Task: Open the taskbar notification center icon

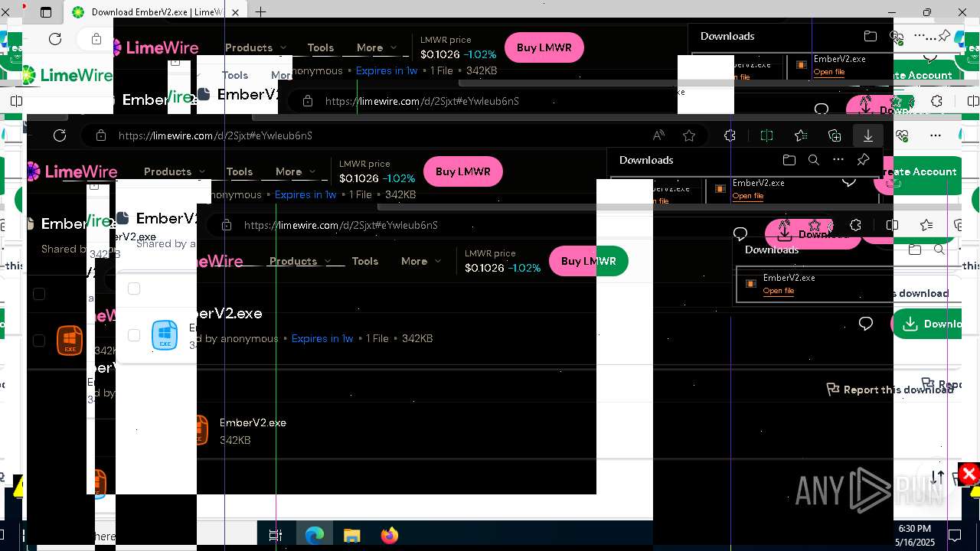Action: point(955,536)
